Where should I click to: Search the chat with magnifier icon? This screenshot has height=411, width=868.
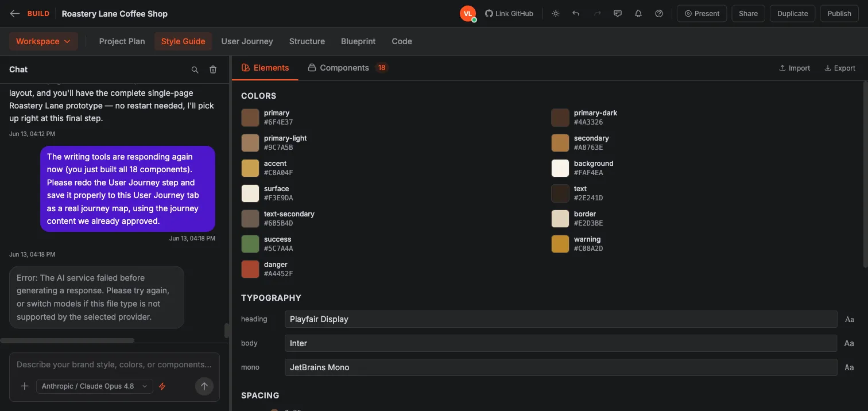click(195, 69)
